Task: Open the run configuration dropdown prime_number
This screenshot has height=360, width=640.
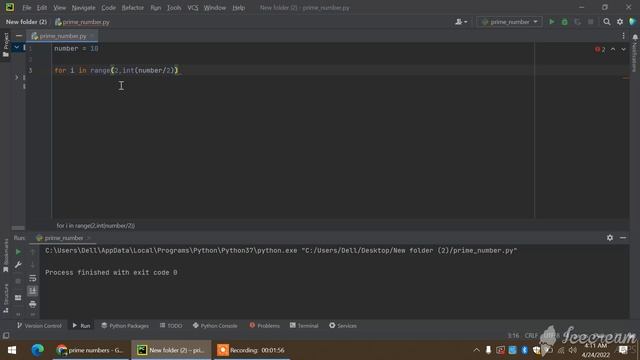Action: (509, 22)
